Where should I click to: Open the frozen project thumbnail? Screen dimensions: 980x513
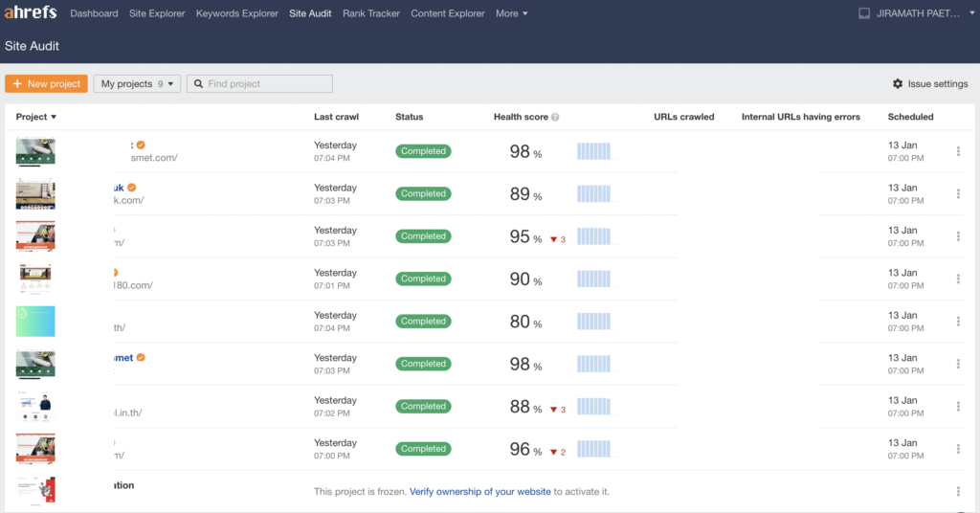[x=35, y=490]
